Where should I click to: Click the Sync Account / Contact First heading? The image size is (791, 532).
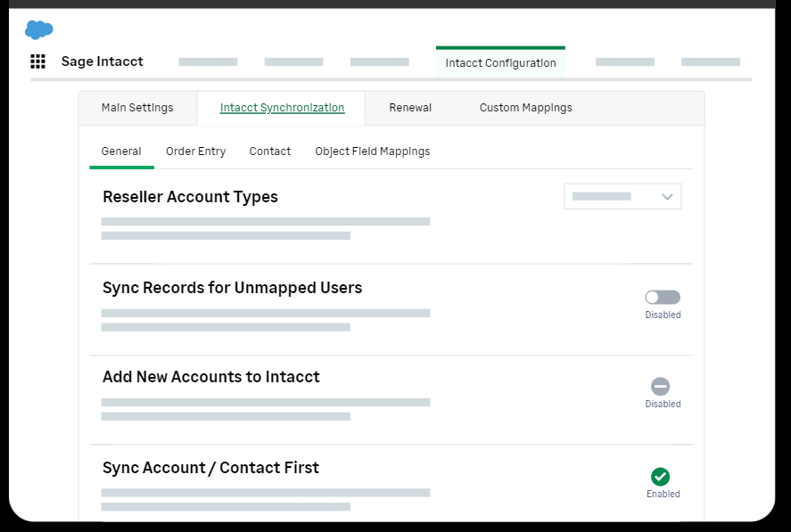[x=210, y=468]
